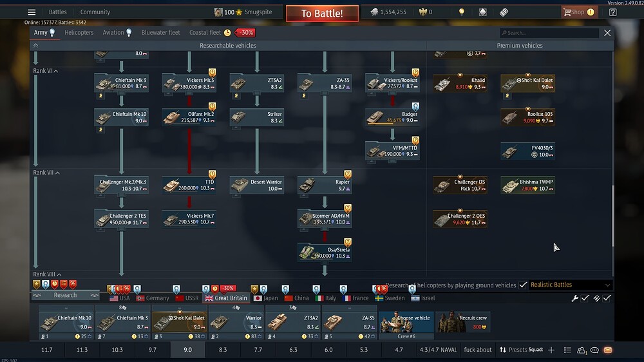
Task: Click the Shop cart icon
Action: [x=568, y=12]
